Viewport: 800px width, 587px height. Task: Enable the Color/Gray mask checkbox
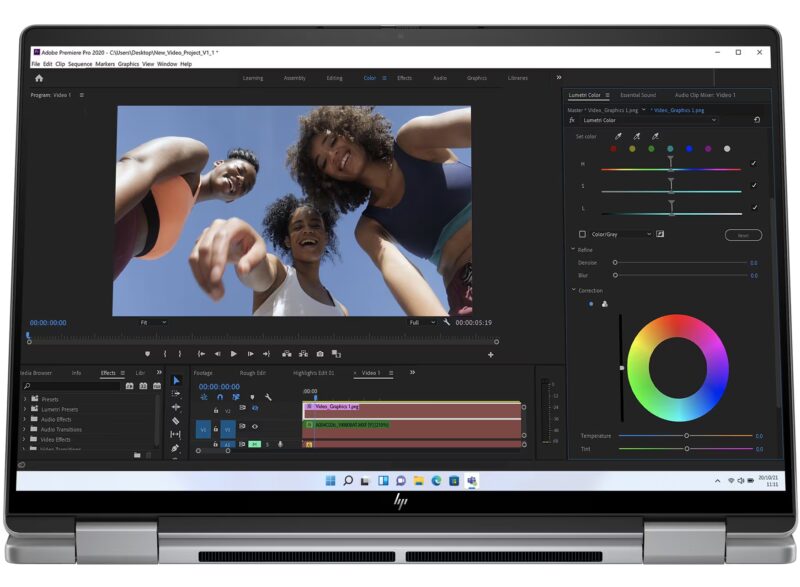tap(582, 234)
